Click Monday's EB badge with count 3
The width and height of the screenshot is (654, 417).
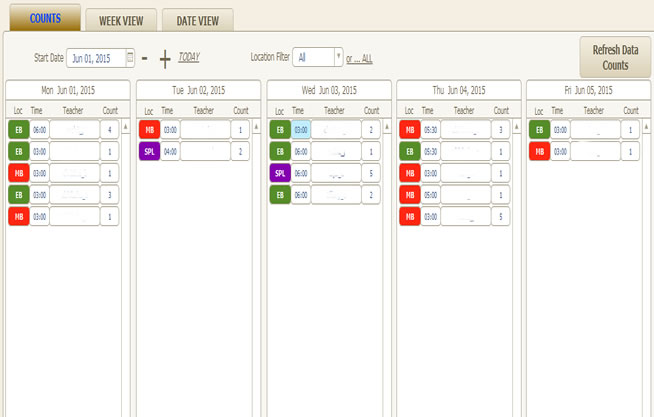[x=19, y=195]
